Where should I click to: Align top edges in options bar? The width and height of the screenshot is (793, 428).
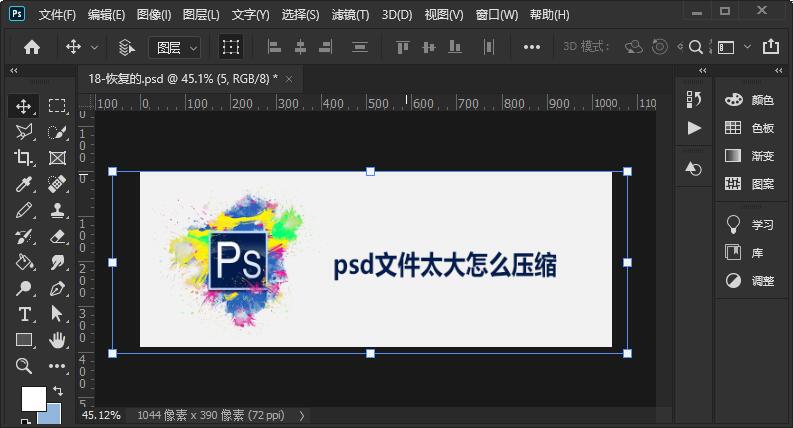(403, 47)
